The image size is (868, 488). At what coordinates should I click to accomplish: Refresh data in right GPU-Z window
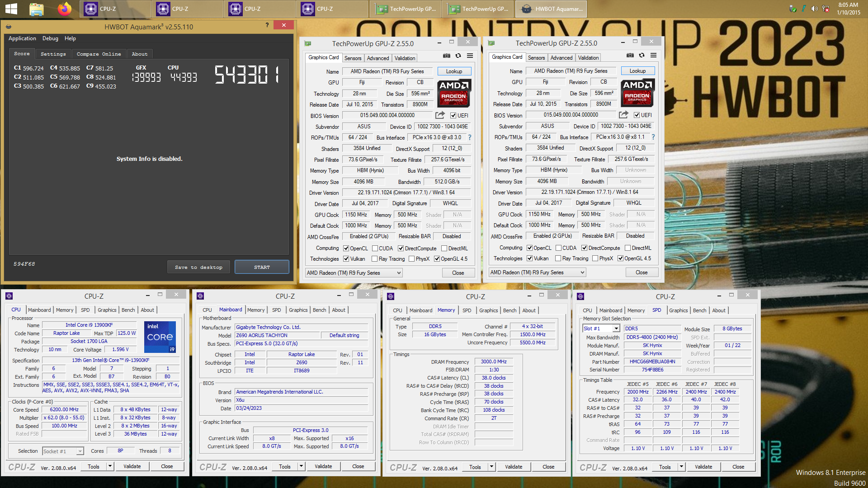pos(642,55)
